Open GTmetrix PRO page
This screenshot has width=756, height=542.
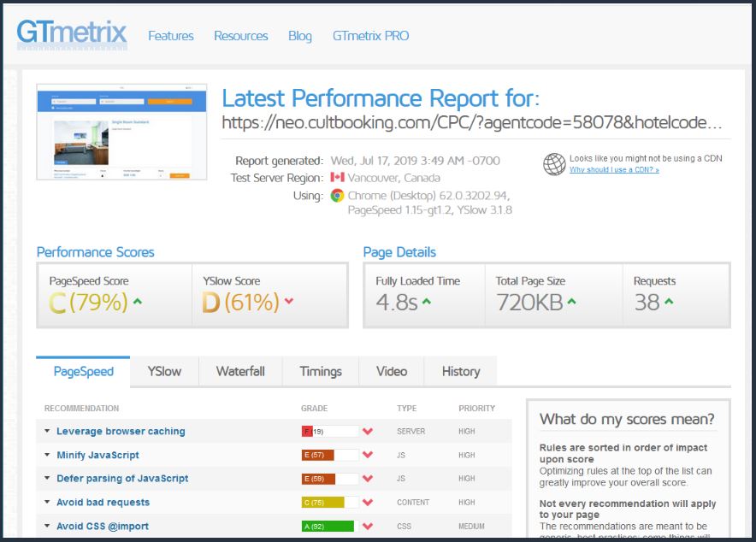click(x=371, y=36)
